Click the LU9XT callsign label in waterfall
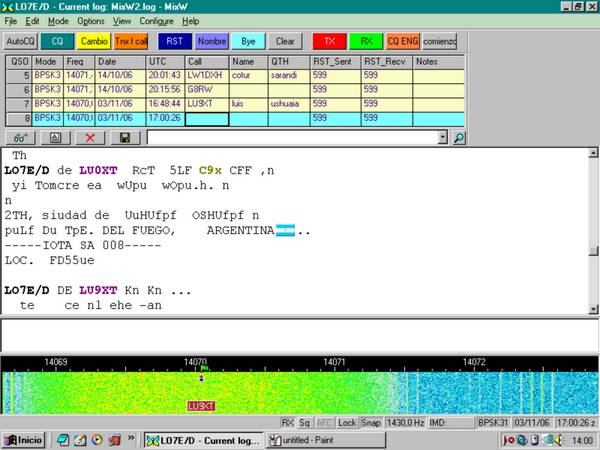600x450 pixels. coord(201,406)
